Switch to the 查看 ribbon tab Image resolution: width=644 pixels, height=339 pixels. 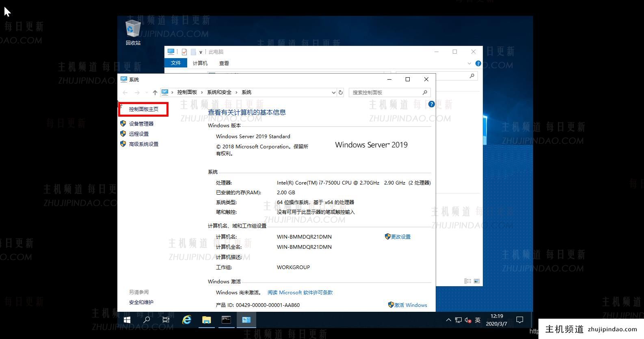pyautogui.click(x=224, y=63)
